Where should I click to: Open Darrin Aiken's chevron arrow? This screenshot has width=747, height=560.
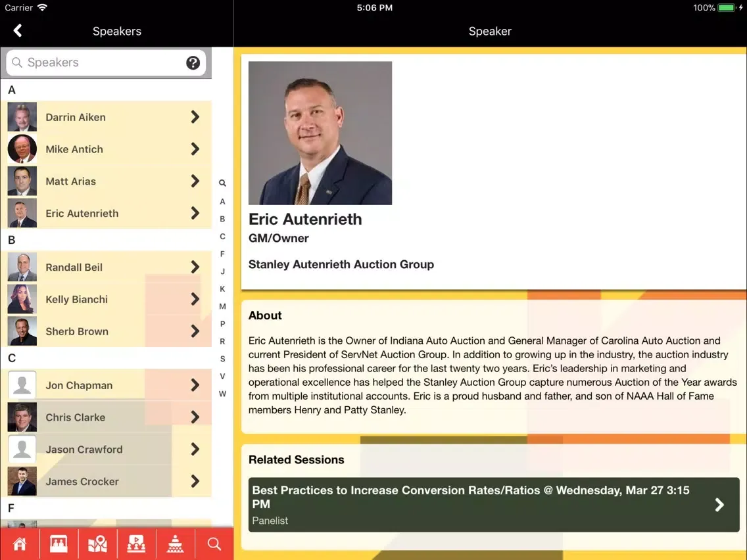coord(195,117)
